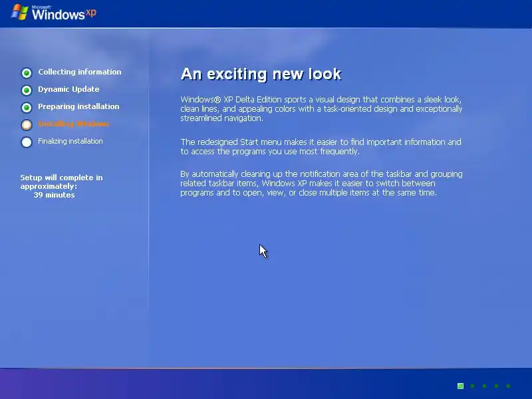Select the Preparing installation step text
Image resolution: width=532 pixels, height=399 pixels.
(78, 106)
